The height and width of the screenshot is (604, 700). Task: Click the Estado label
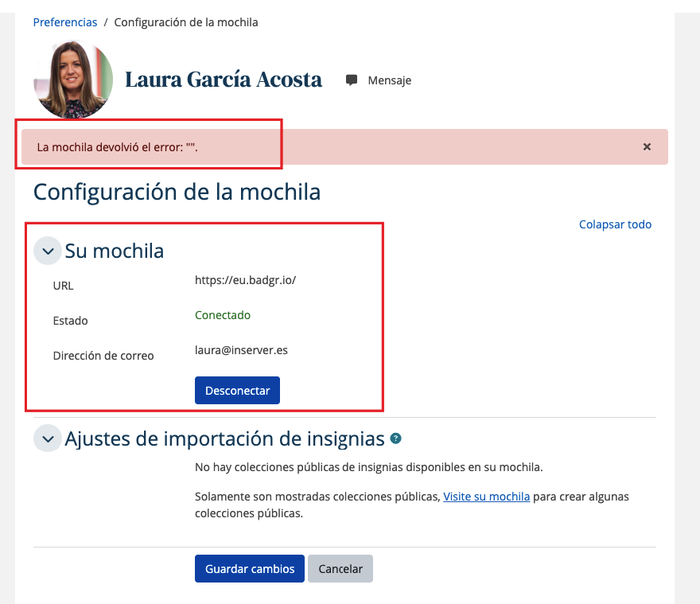pyautogui.click(x=70, y=321)
